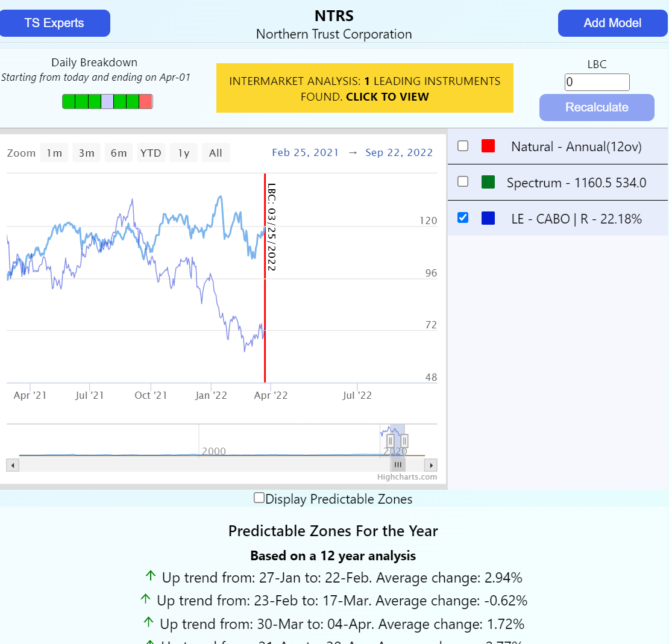The height and width of the screenshot is (644, 669).
Task: Uncheck the LE - CABO model
Action: click(x=462, y=217)
